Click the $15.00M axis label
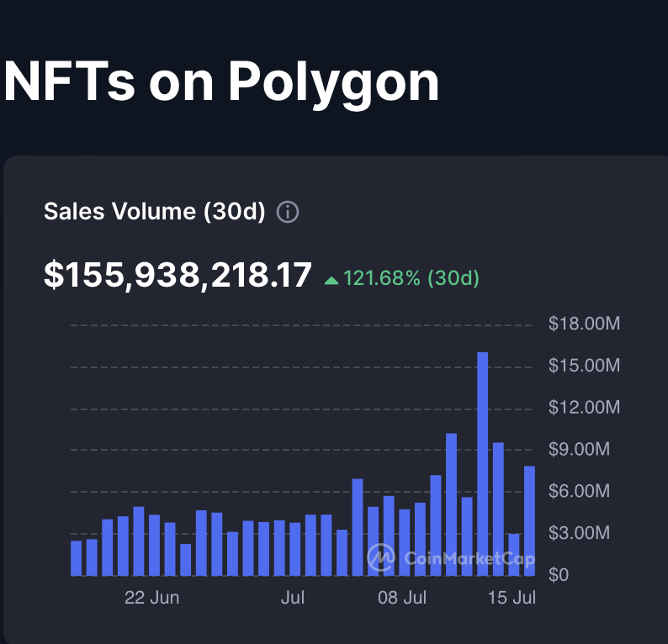Image resolution: width=668 pixels, height=644 pixels. coord(584,366)
